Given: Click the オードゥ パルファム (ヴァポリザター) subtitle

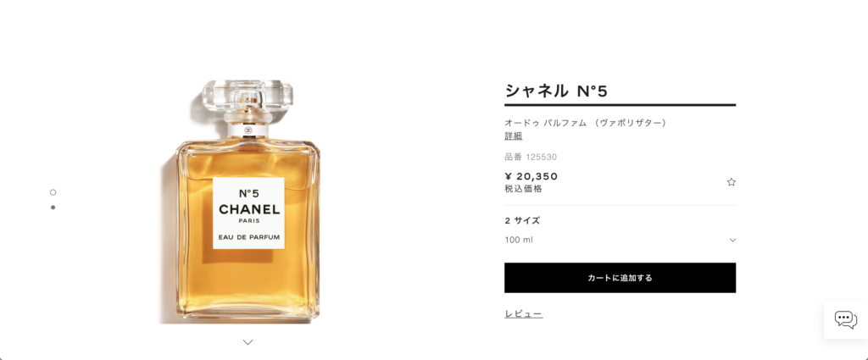Looking at the screenshot, I should coord(585,123).
